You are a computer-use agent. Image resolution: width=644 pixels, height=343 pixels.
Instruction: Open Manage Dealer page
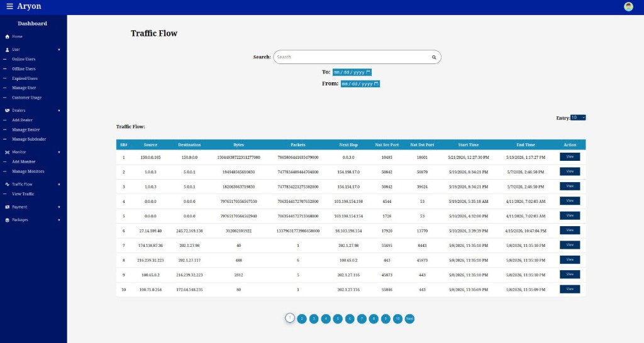pyautogui.click(x=26, y=129)
